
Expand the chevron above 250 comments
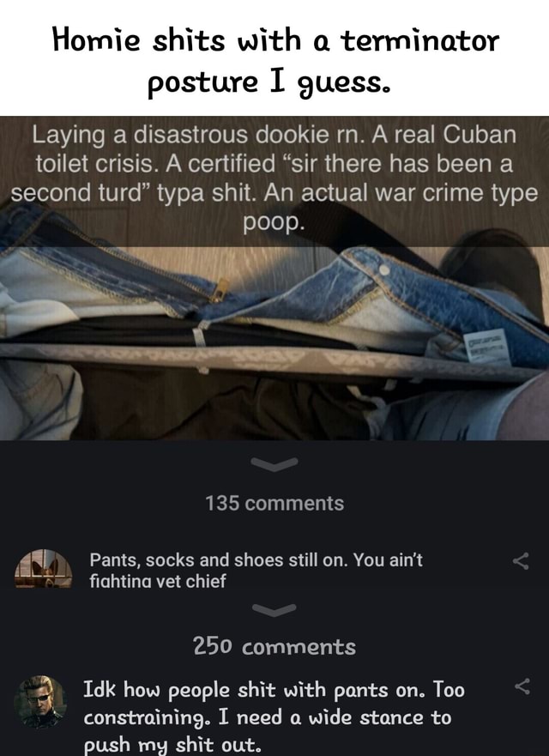pos(274,610)
